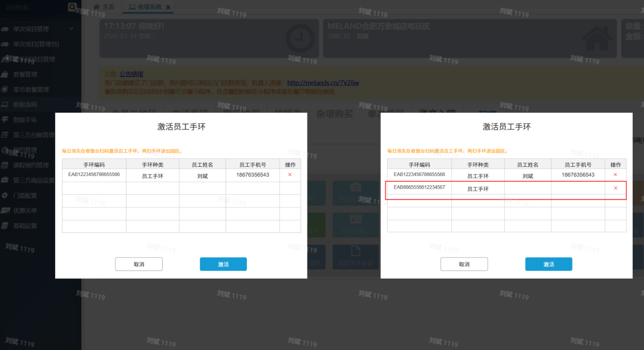Viewport: 644px width, 350px height.
Task: Click 取消 in the left dialog
Action: click(x=139, y=264)
